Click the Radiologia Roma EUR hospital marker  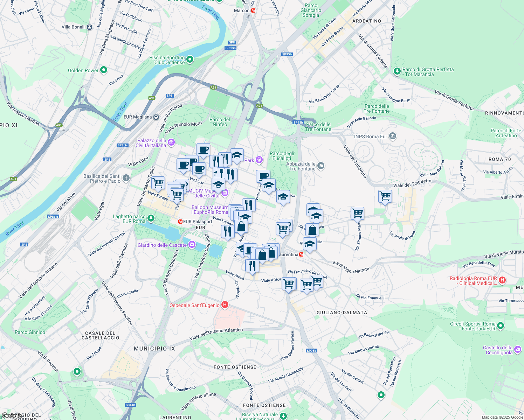(502, 280)
